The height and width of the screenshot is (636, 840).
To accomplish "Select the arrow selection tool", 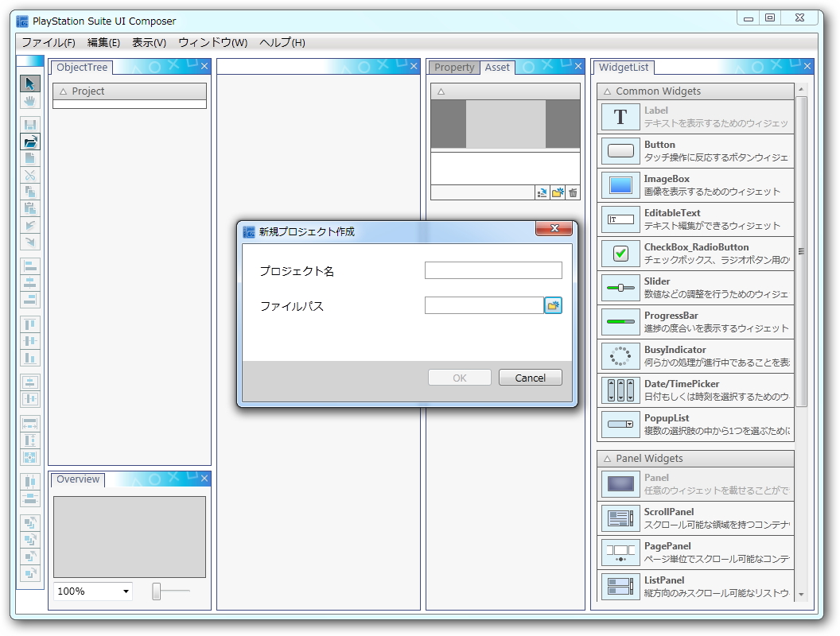I will pyautogui.click(x=29, y=83).
